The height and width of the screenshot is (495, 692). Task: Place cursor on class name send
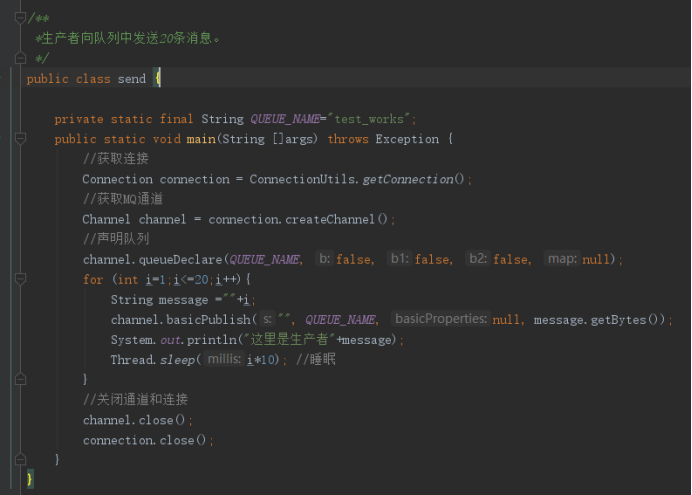tap(132, 79)
